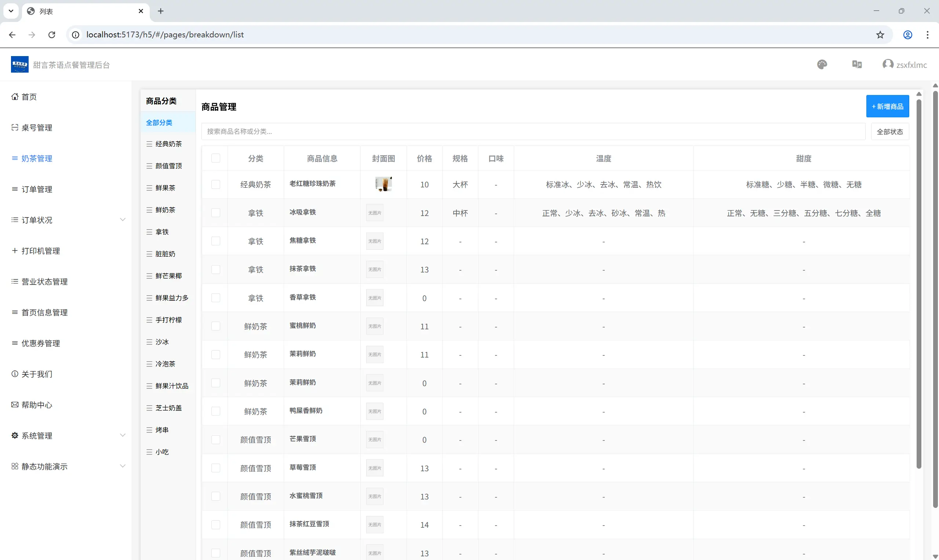Click the zsxfxlmc user avatar

(888, 64)
